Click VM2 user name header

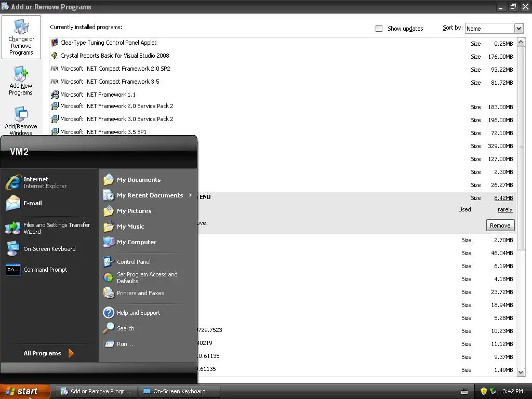click(19, 152)
